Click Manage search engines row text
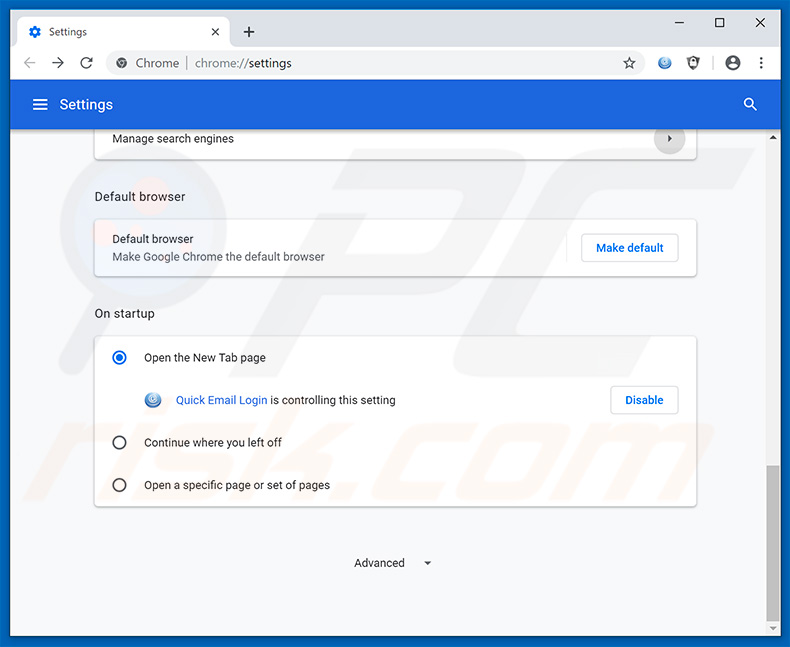 (173, 139)
